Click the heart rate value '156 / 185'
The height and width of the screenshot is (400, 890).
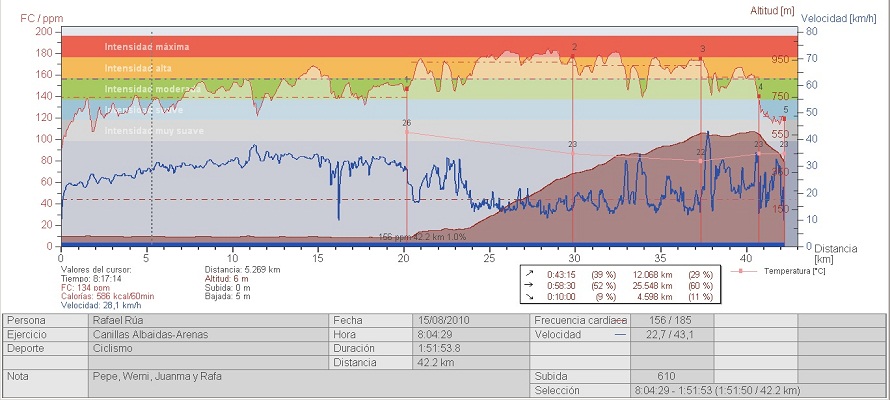[x=671, y=320]
